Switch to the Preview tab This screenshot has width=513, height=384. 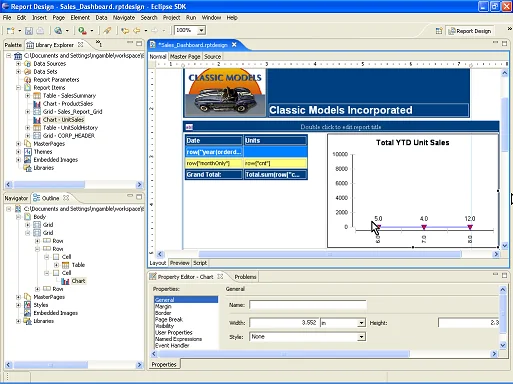click(x=180, y=263)
